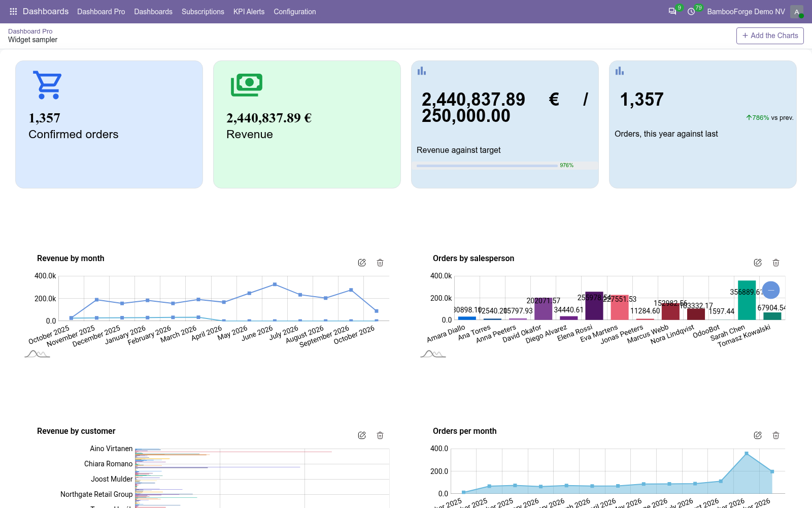Edit the Revenue by month chart
Image resolution: width=812 pixels, height=508 pixels.
point(362,263)
